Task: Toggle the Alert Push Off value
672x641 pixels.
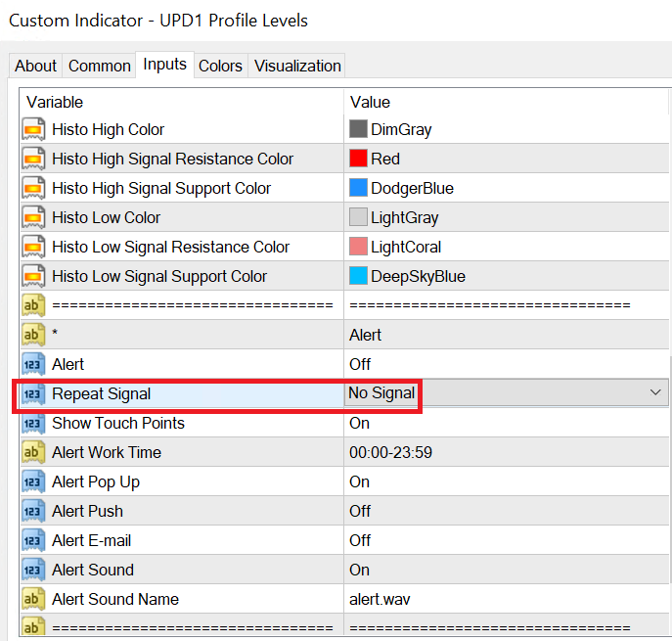Action: [360, 511]
